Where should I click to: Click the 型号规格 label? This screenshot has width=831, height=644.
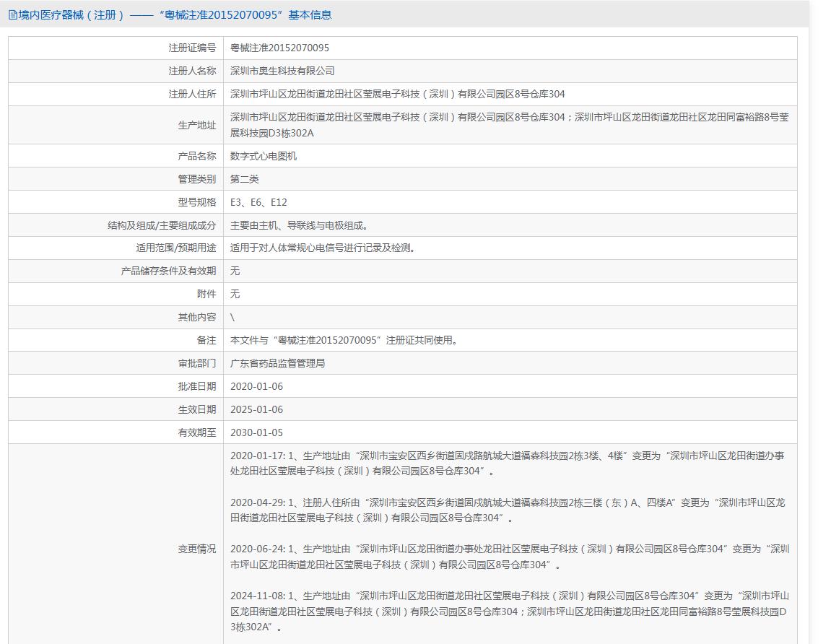197,202
